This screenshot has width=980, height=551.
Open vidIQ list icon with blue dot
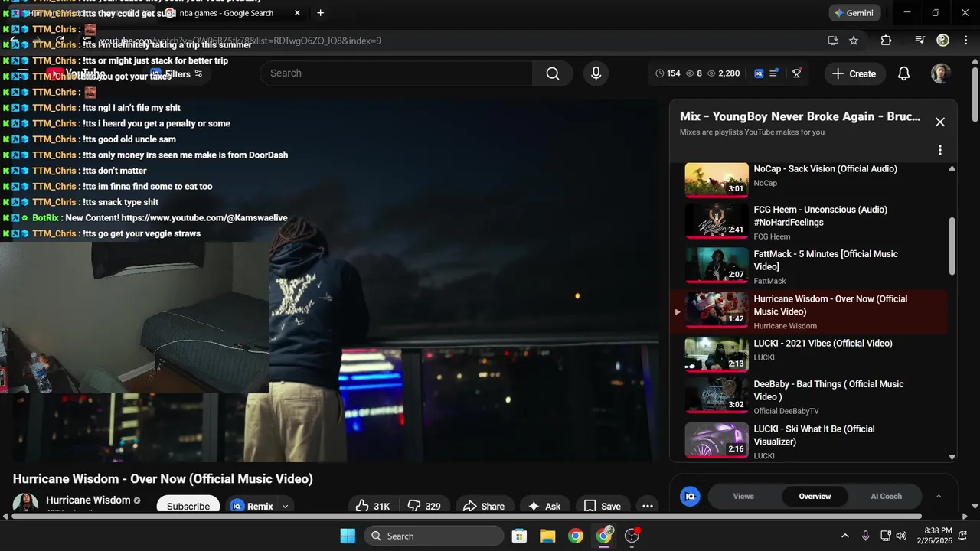pyautogui.click(x=773, y=73)
